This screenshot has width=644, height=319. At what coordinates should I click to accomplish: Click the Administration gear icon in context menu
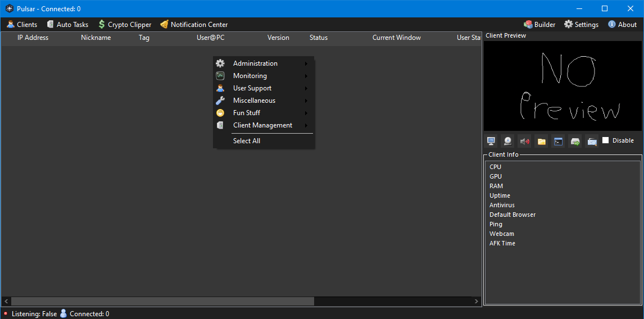click(220, 63)
